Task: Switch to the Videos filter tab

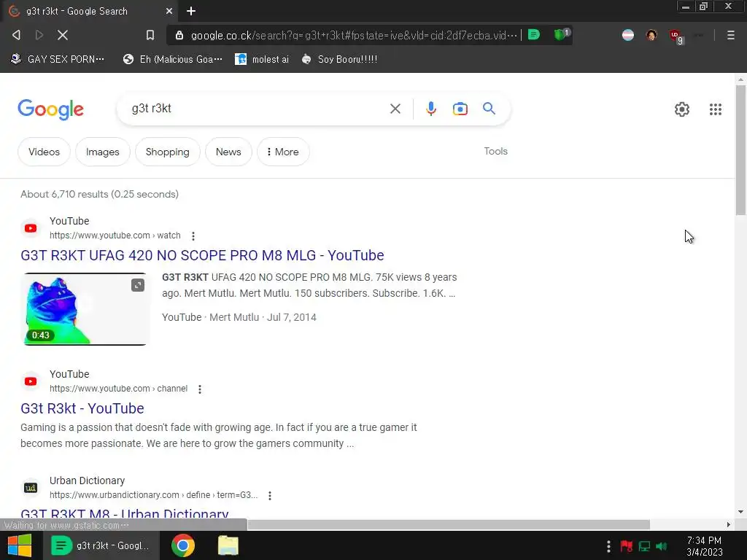Action: 44,152
